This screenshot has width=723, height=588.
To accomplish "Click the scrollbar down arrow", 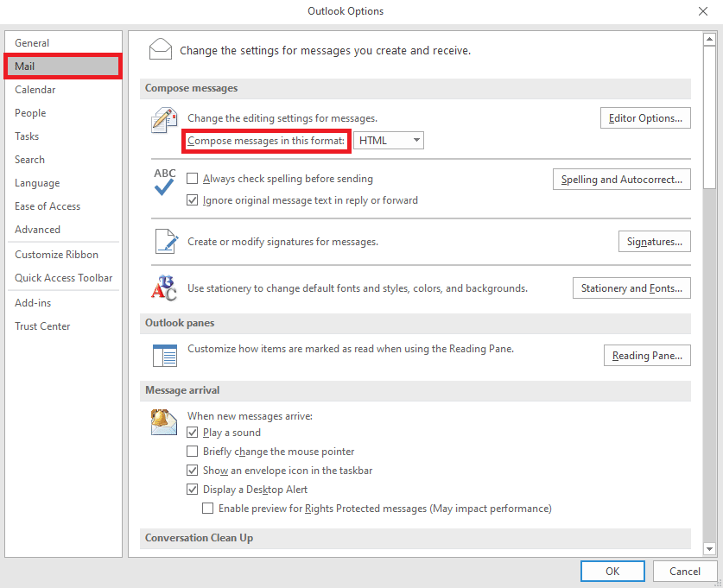I will pos(709,549).
